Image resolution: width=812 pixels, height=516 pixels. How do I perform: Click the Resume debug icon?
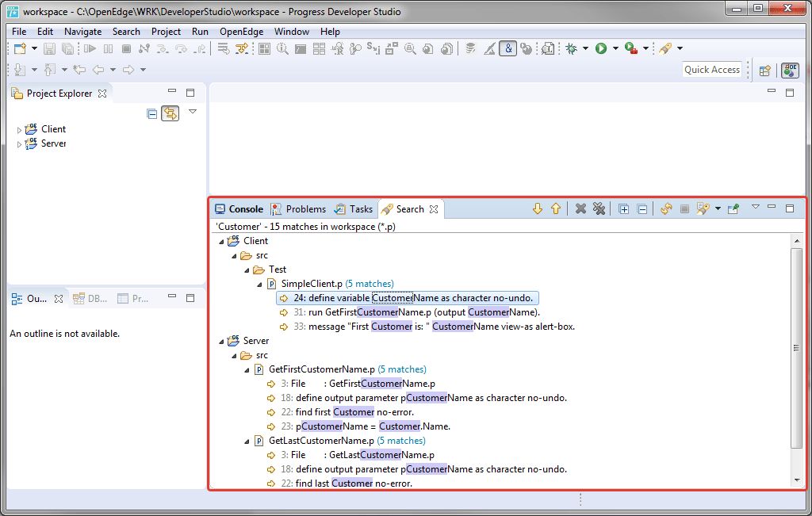pyautogui.click(x=90, y=48)
